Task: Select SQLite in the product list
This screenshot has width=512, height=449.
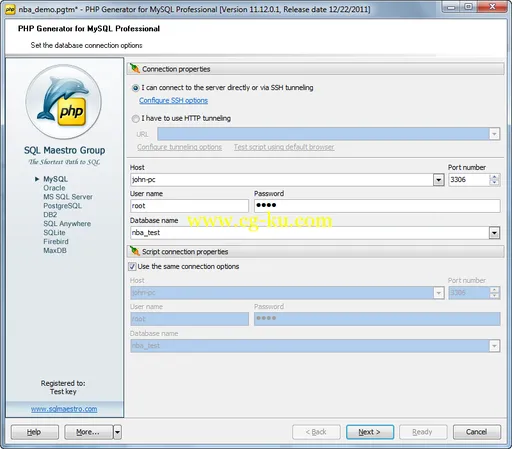Action: click(x=54, y=233)
